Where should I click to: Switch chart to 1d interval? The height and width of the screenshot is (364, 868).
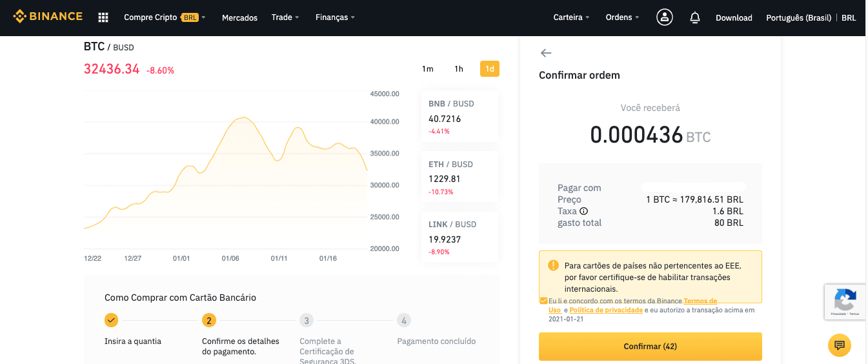pos(490,69)
